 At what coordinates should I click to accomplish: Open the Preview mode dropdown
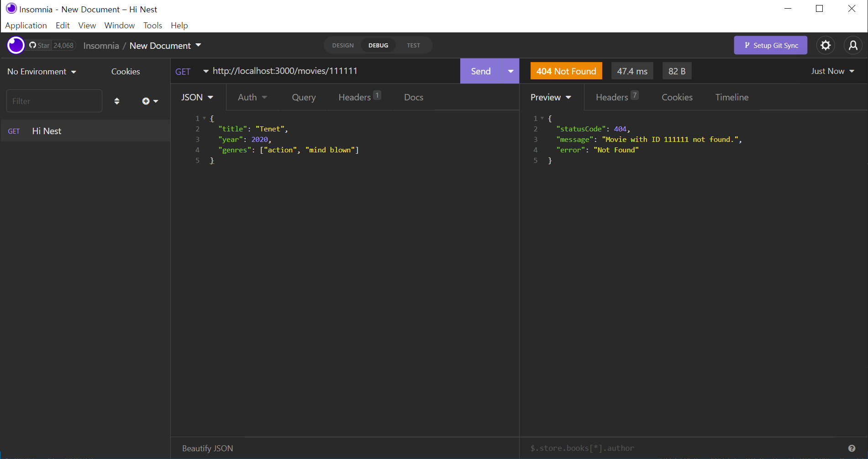[x=551, y=97]
